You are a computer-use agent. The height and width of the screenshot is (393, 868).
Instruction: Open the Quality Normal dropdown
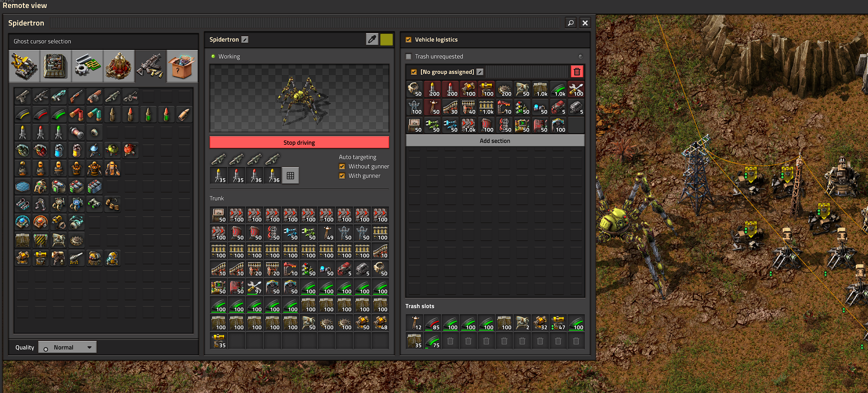[x=68, y=347]
